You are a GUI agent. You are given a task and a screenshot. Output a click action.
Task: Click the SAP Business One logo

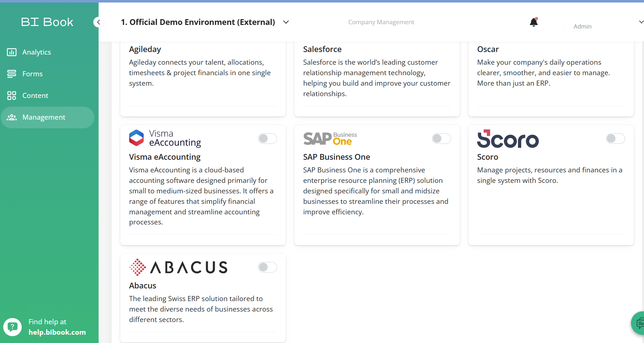(330, 138)
